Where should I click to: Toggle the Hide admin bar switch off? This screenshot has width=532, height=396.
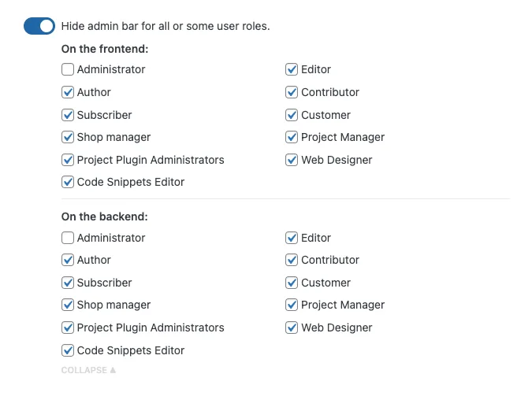(x=39, y=26)
